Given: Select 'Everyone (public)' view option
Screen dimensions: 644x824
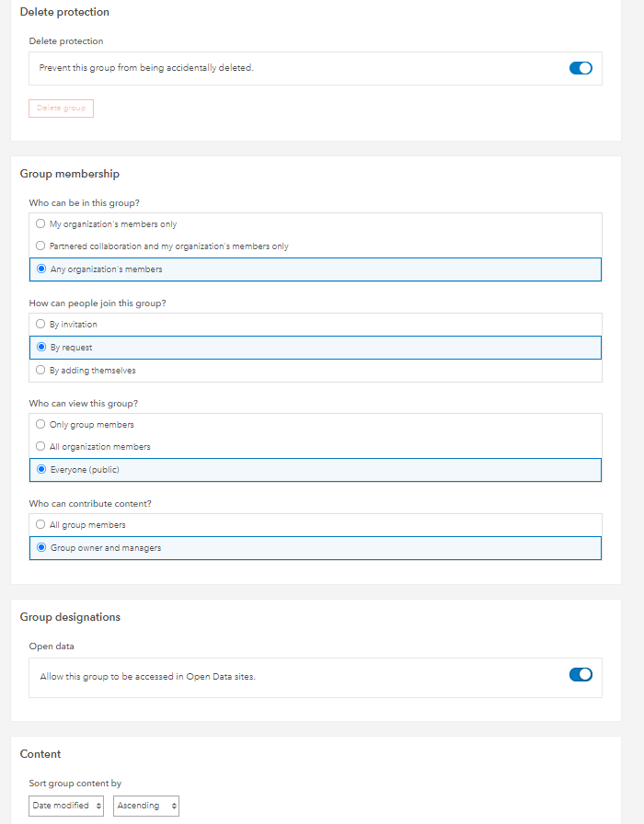Looking at the screenshot, I should pos(41,470).
